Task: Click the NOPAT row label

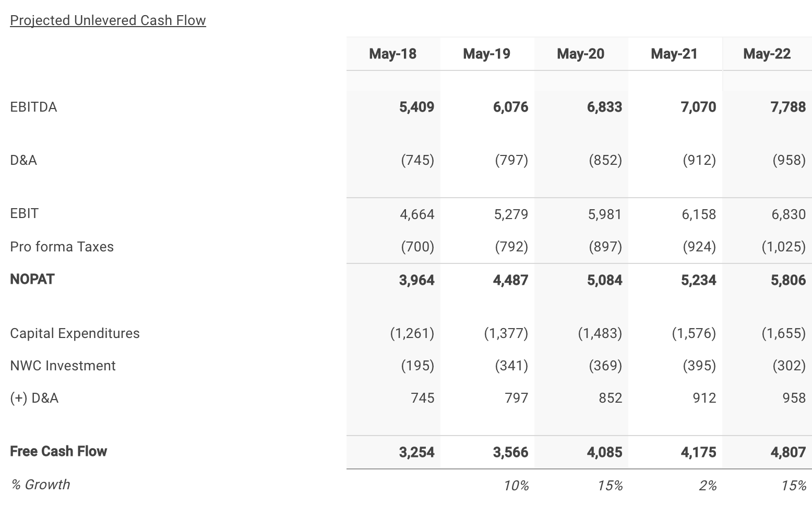Action: [x=32, y=279]
